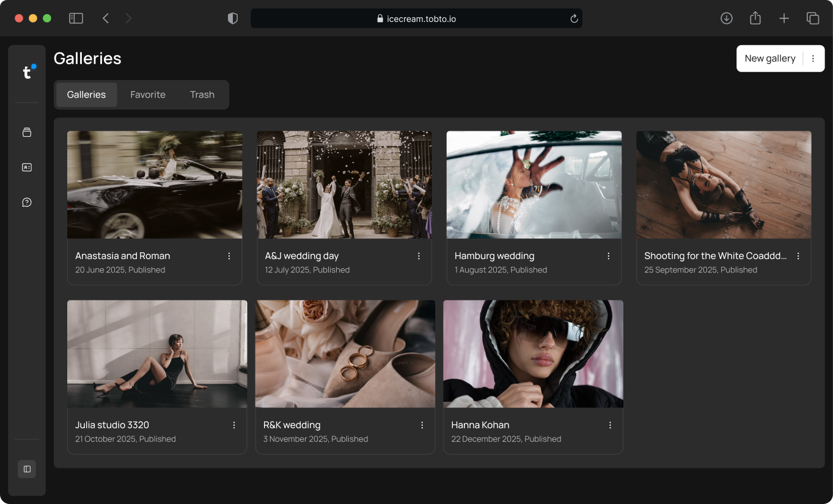833x504 pixels.
Task: Click the Show All Tabs icon
Action: click(813, 18)
